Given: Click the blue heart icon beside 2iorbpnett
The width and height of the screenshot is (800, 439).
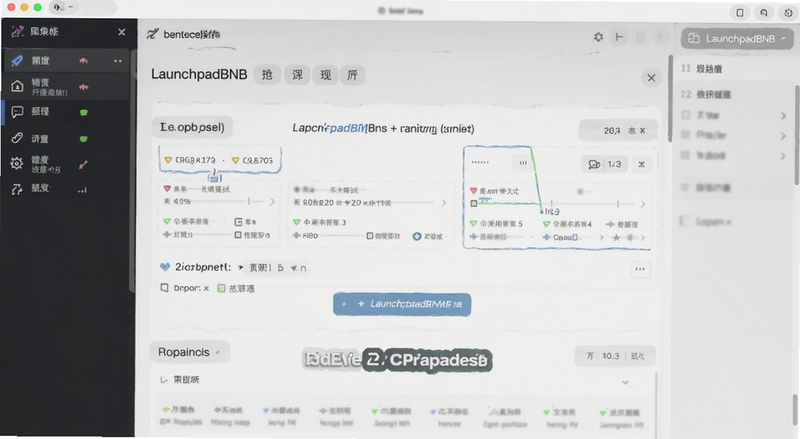Looking at the screenshot, I should click(x=165, y=267).
